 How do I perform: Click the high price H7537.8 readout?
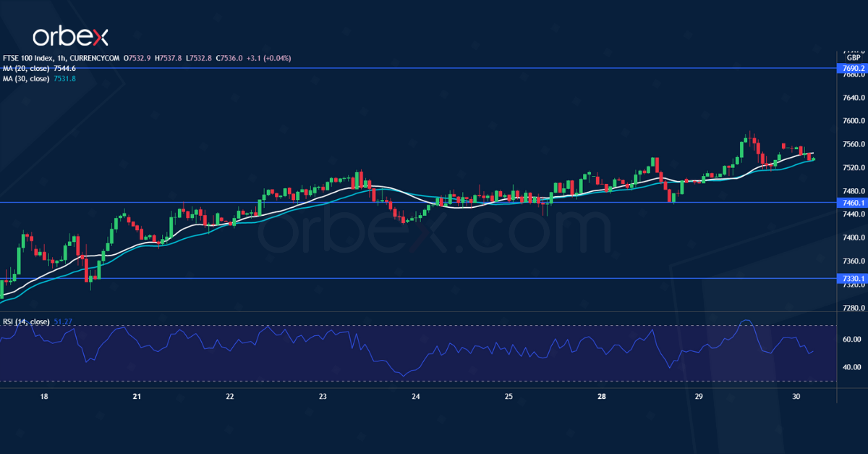[169, 58]
